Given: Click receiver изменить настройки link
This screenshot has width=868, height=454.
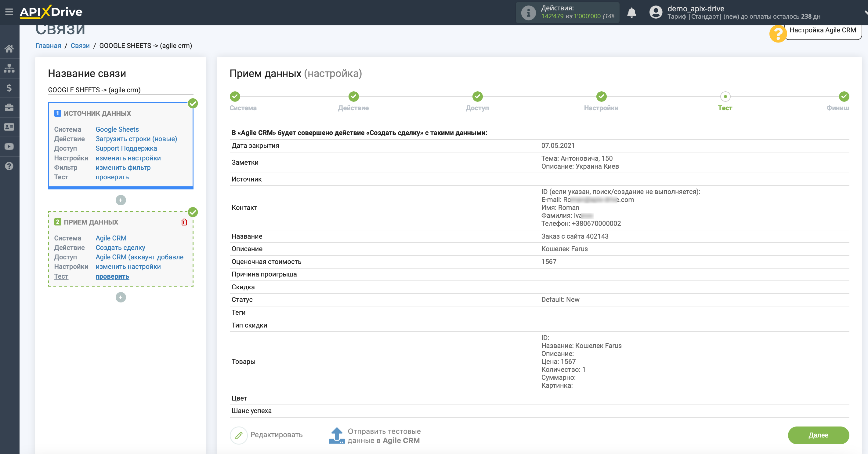Looking at the screenshot, I should coord(128,266).
